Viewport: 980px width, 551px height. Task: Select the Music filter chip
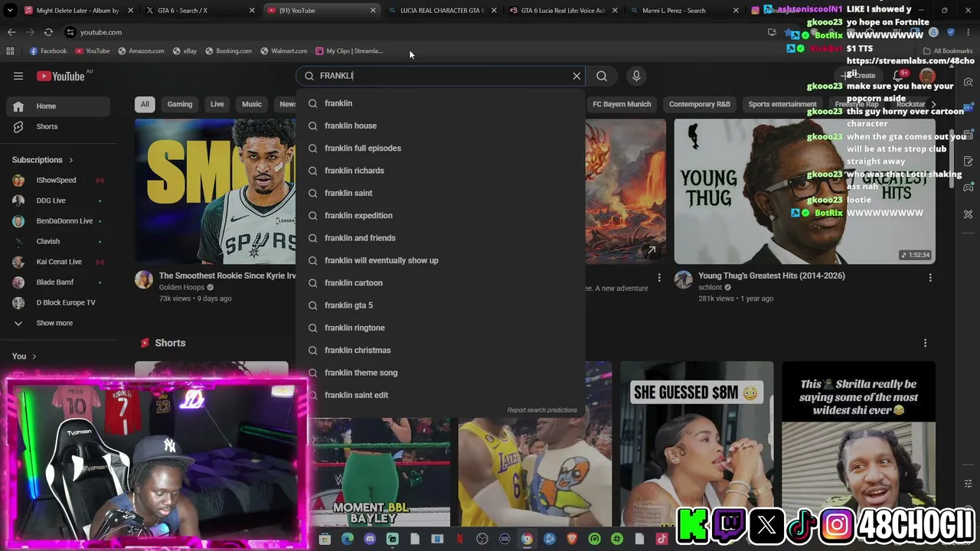[x=252, y=104]
